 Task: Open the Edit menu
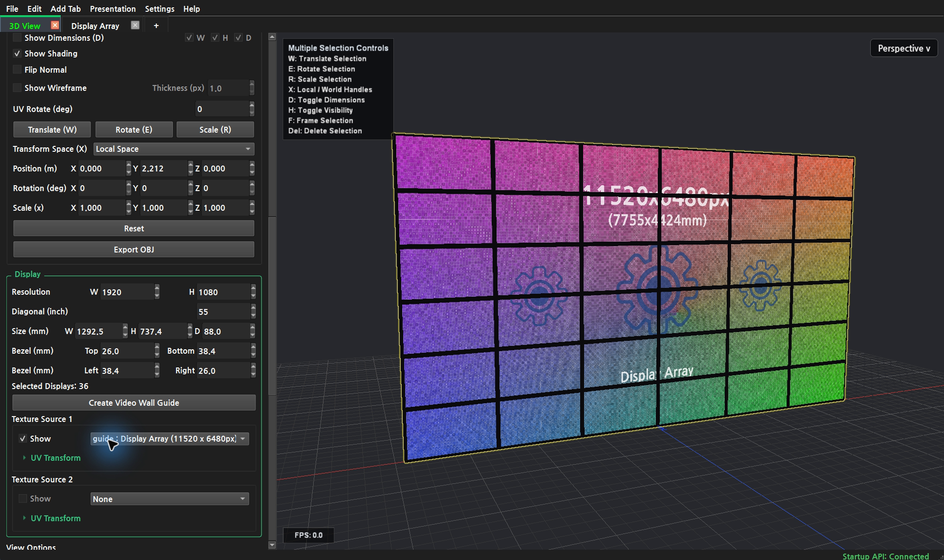point(34,9)
